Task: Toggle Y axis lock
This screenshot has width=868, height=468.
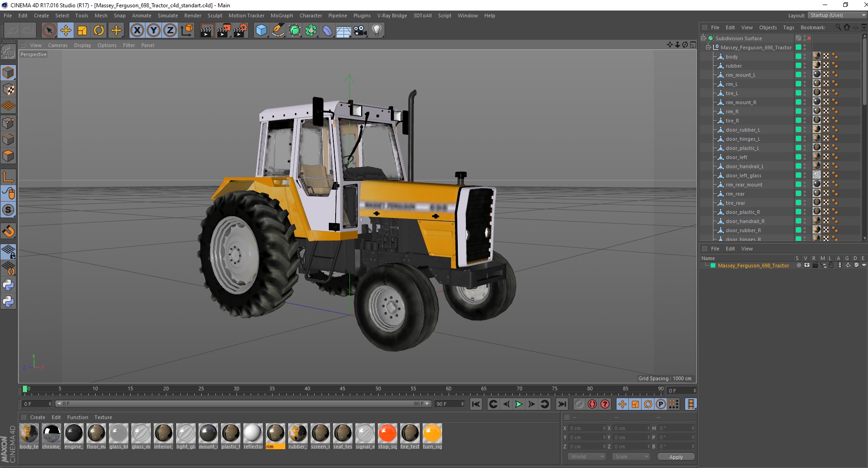Action: 154,31
